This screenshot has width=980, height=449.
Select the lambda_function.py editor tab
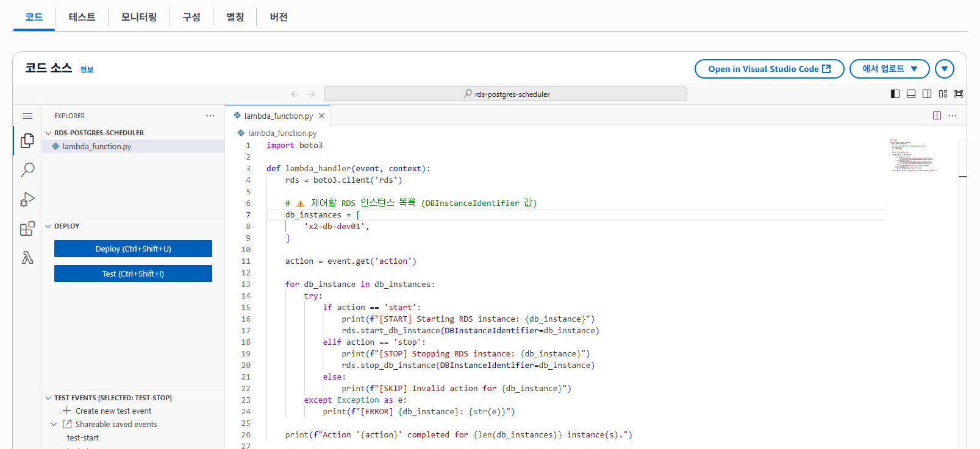(278, 116)
